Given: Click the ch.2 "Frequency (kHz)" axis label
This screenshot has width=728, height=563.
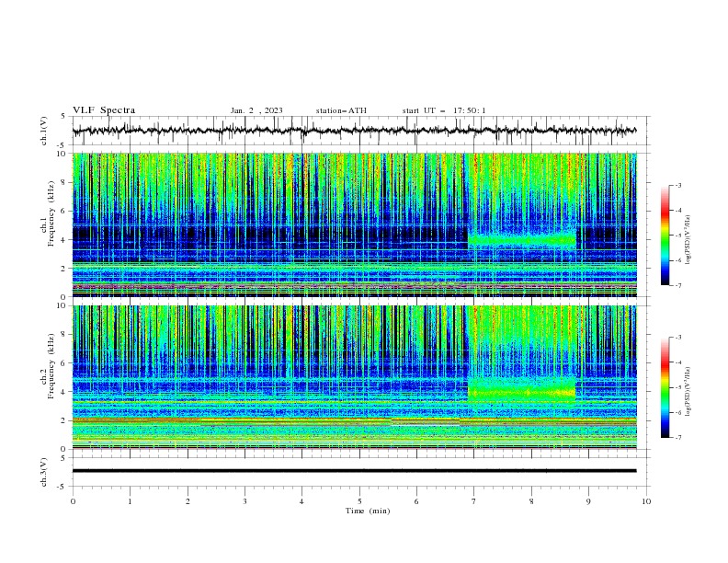Looking at the screenshot, I should (51, 366).
